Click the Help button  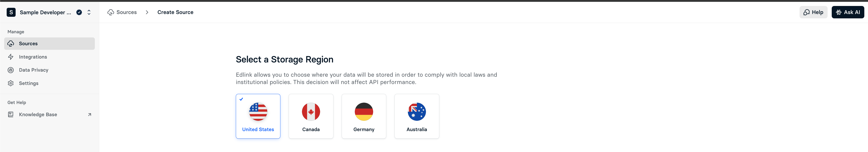pyautogui.click(x=813, y=12)
